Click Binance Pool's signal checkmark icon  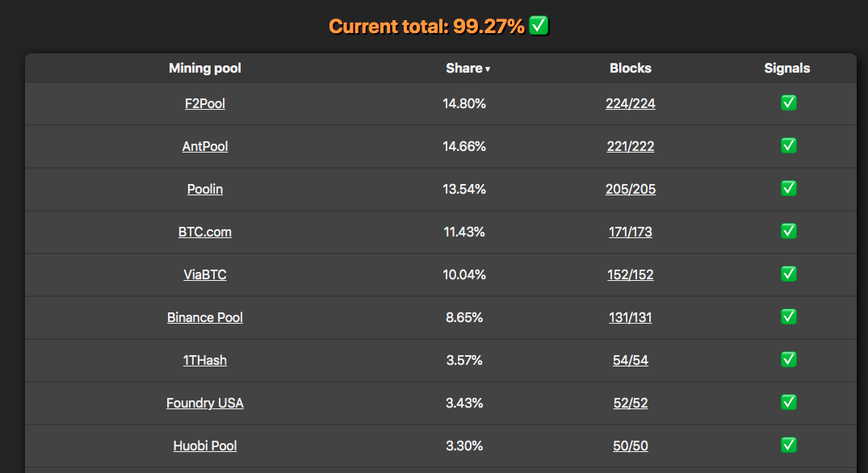[788, 316]
